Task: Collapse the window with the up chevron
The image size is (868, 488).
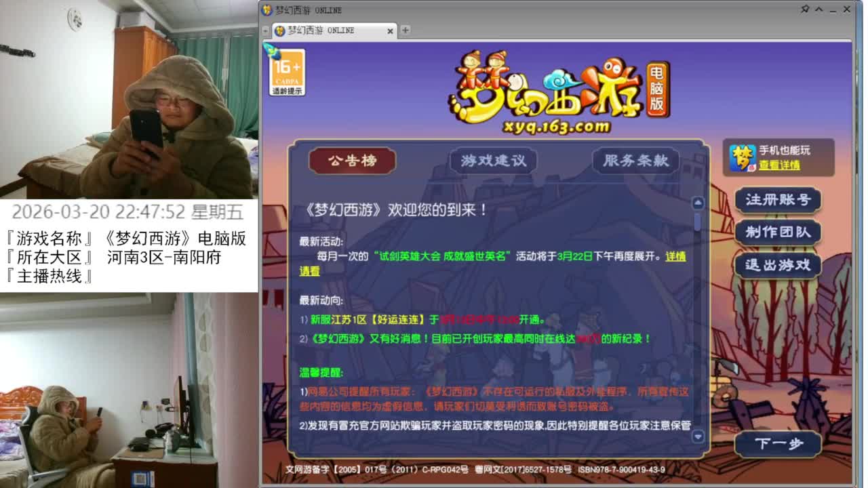Action: click(x=819, y=9)
